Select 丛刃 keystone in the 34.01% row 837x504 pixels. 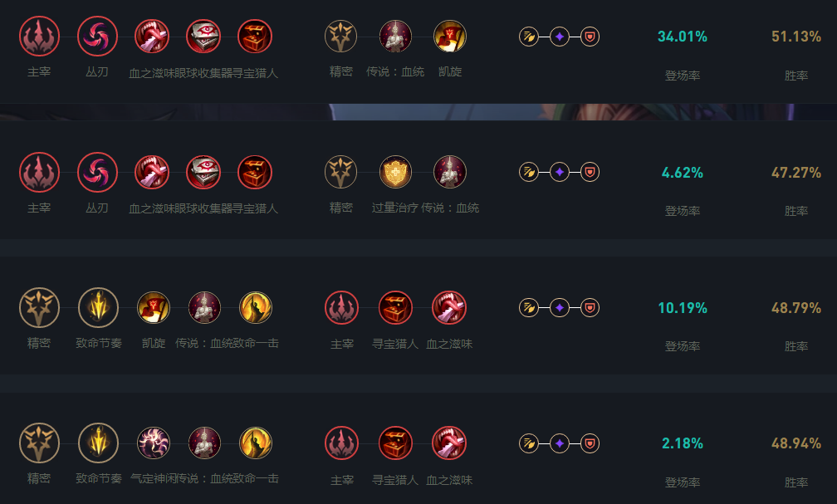click(x=97, y=37)
